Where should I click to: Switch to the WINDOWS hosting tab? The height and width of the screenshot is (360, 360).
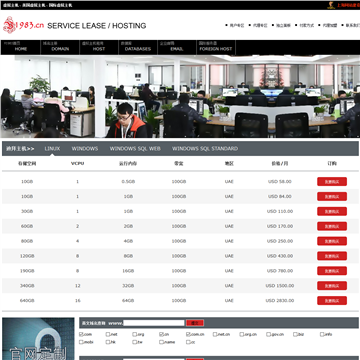click(x=85, y=149)
